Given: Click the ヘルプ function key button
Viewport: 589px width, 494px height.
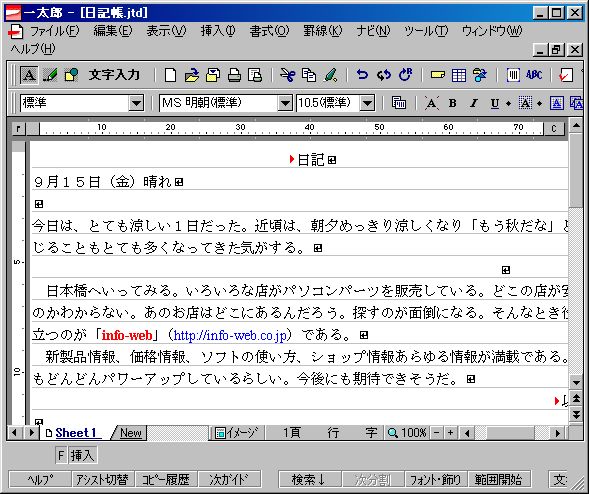Looking at the screenshot, I should coord(40,479).
